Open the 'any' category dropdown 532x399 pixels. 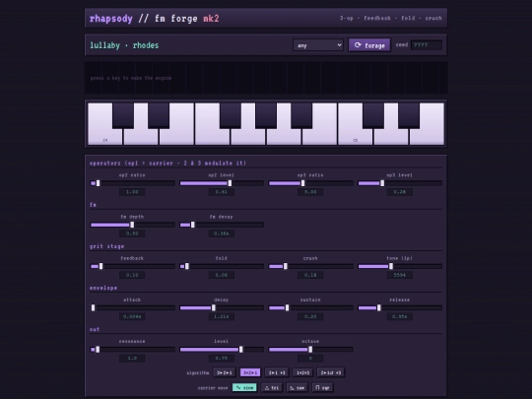click(x=318, y=45)
